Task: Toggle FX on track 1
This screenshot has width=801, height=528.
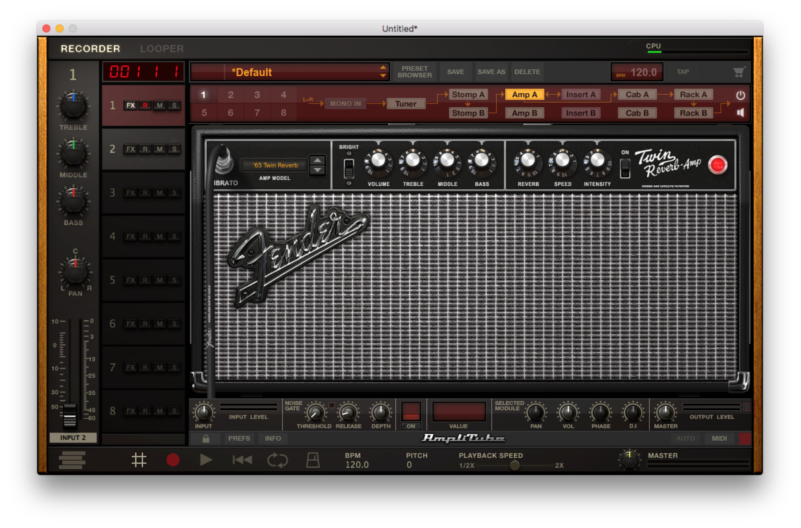Action: (x=131, y=106)
